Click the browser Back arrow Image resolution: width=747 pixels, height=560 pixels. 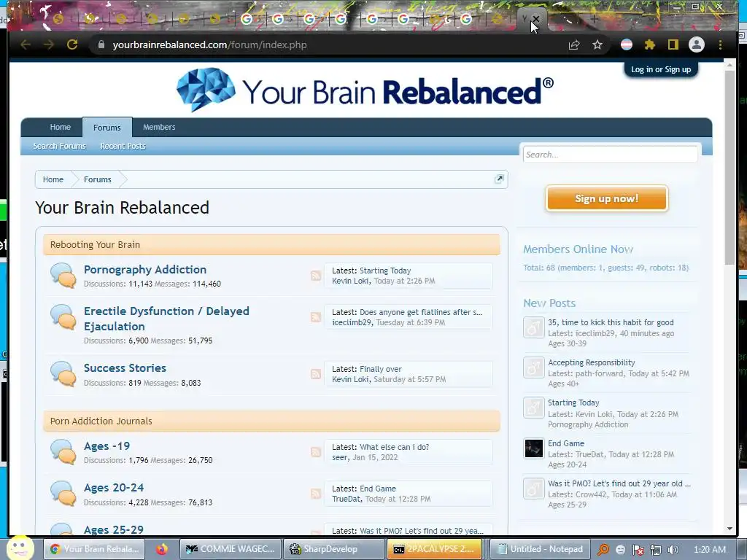tap(26, 44)
